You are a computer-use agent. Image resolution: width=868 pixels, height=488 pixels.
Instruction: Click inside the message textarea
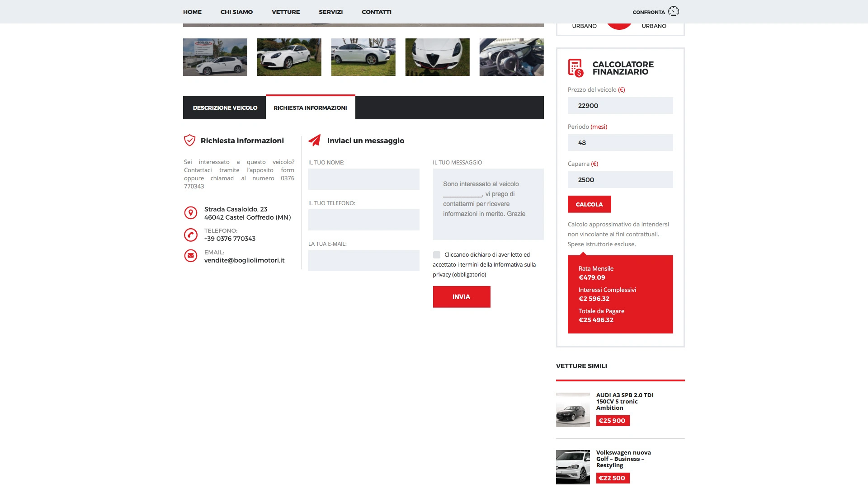pos(488,204)
